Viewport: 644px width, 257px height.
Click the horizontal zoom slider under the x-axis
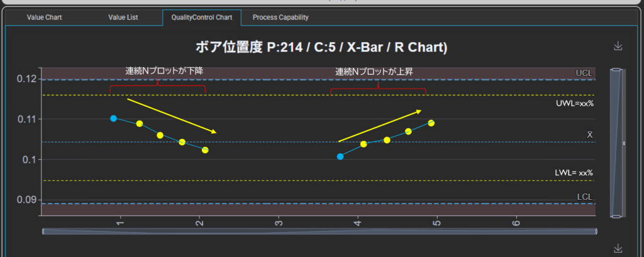[x=319, y=231]
